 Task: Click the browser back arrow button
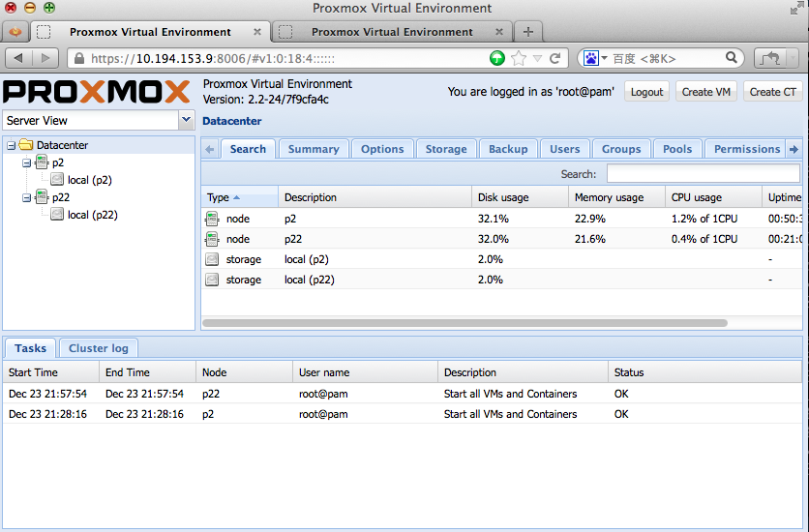pos(18,58)
